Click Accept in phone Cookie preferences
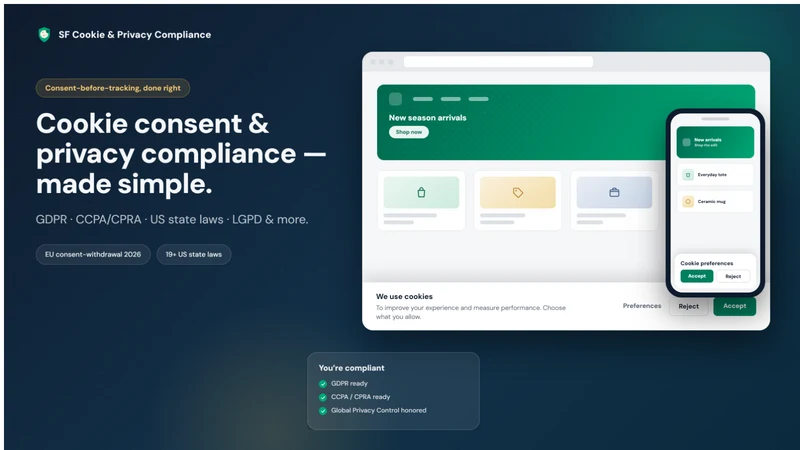Screen dimensions: 800x450 pos(697,276)
